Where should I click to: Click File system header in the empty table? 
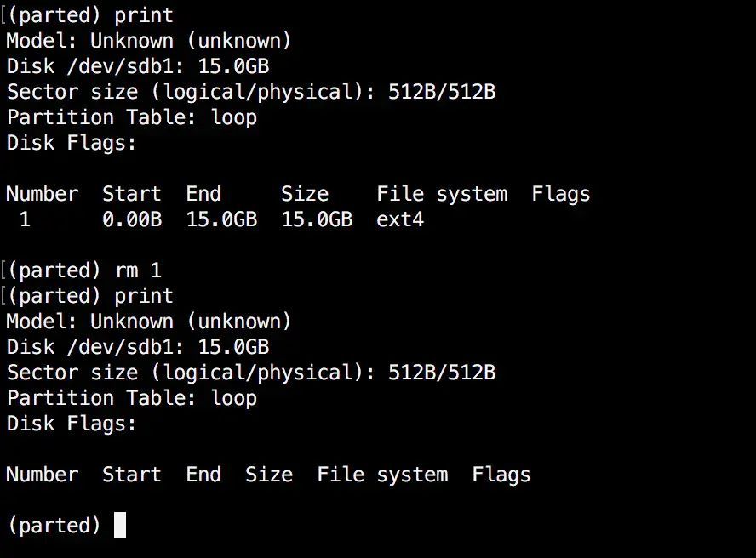tap(382, 475)
